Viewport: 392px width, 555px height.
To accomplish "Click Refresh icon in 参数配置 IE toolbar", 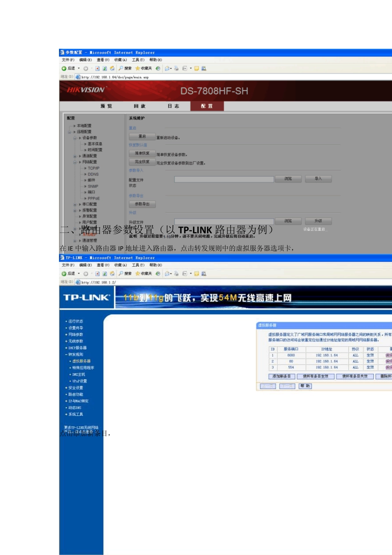I will tap(105, 69).
